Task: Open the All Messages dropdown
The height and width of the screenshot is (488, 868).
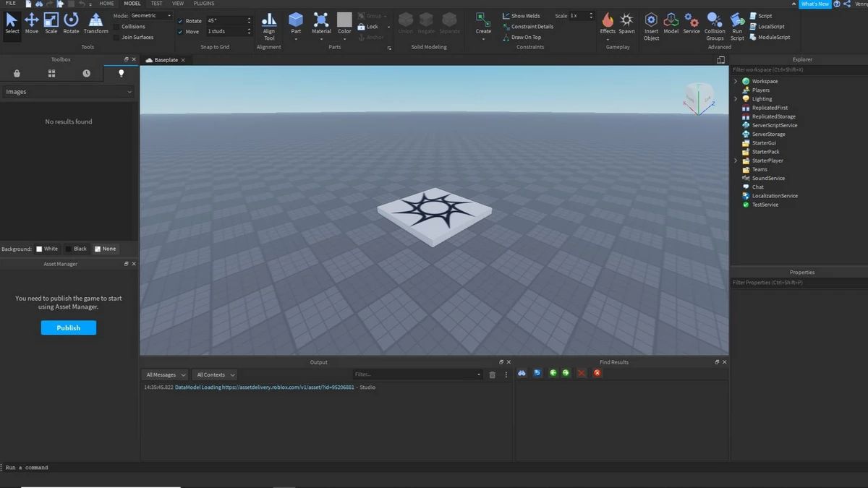Action: [x=164, y=374]
